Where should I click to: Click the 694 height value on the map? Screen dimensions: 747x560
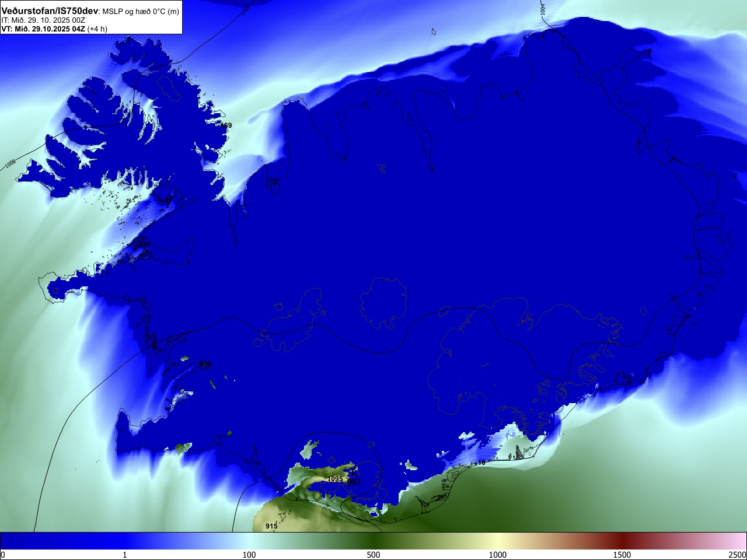(205, 363)
